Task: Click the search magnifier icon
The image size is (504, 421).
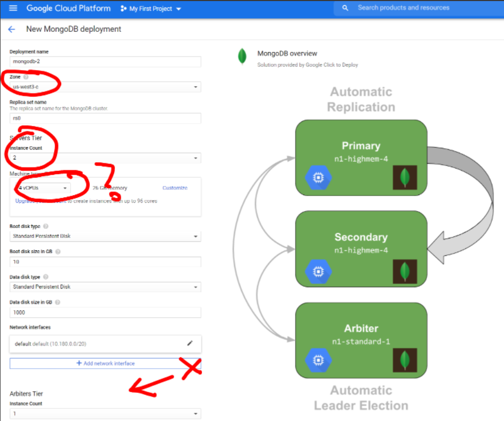Action: [x=345, y=8]
